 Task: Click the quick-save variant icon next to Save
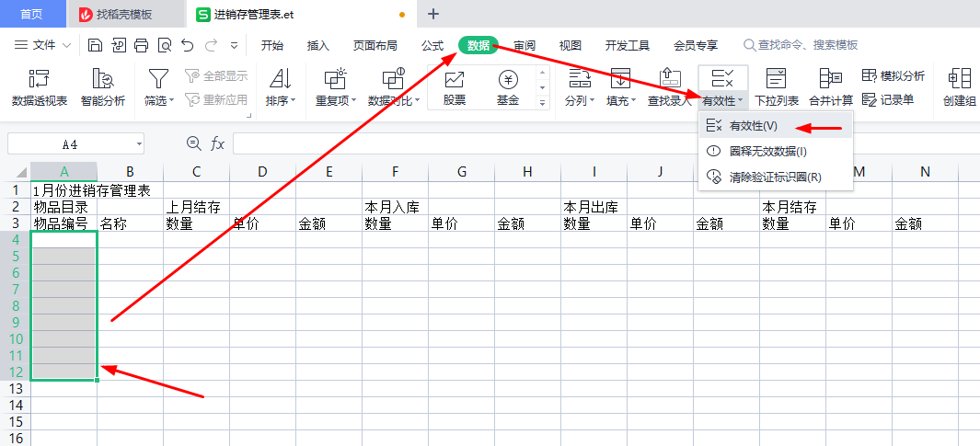point(119,45)
